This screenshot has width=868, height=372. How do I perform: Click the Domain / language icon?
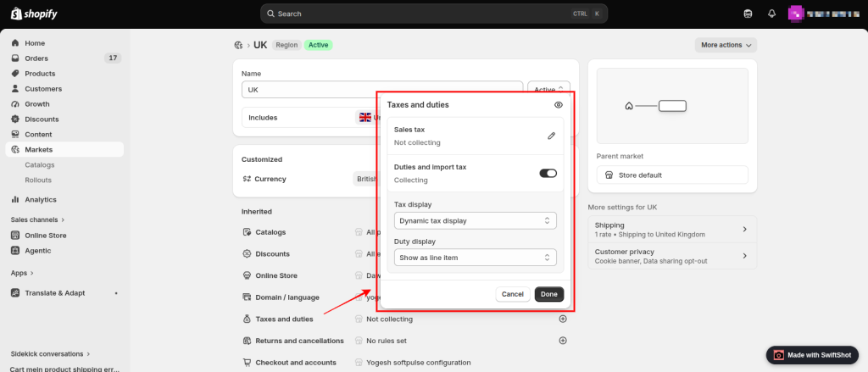click(x=247, y=297)
